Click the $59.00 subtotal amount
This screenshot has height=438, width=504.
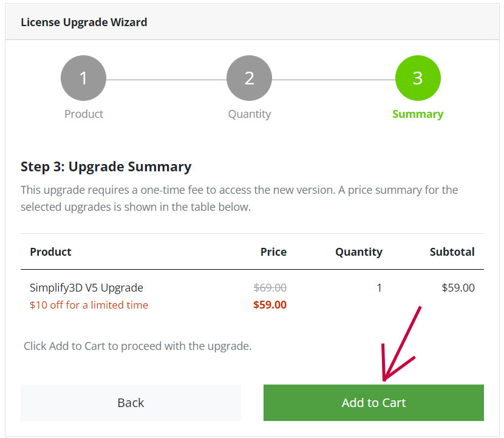click(458, 288)
